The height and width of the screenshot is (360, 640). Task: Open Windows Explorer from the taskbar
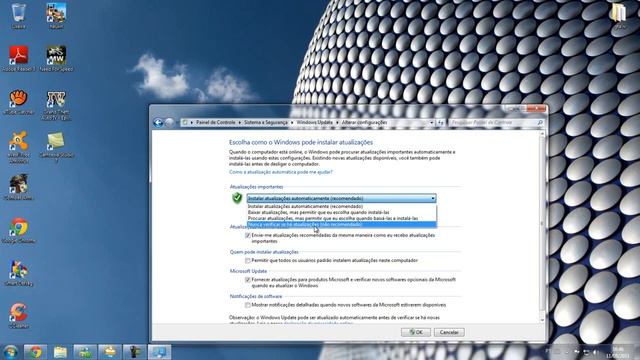pyautogui.click(x=60, y=352)
